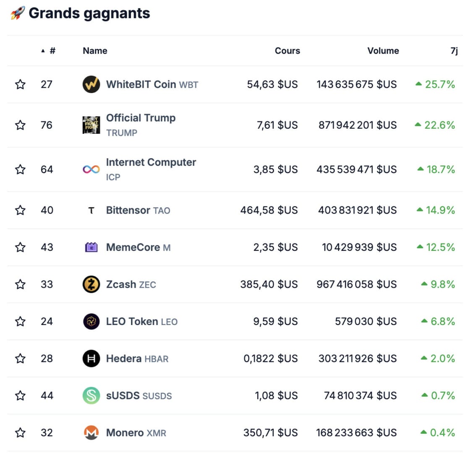The height and width of the screenshot is (453, 476).
Task: Click the Official Trump coin icon
Action: (x=91, y=125)
